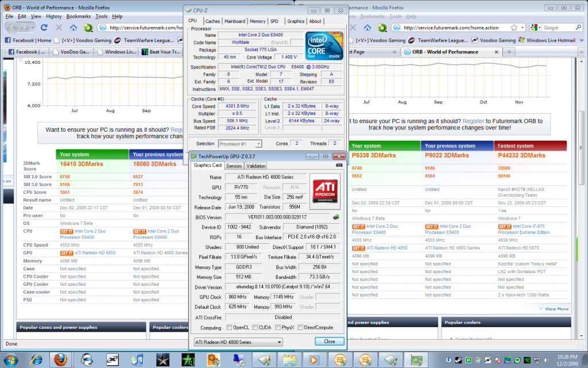Click the clock showing 10:26 PM
588x368 pixels.
[x=567, y=356]
